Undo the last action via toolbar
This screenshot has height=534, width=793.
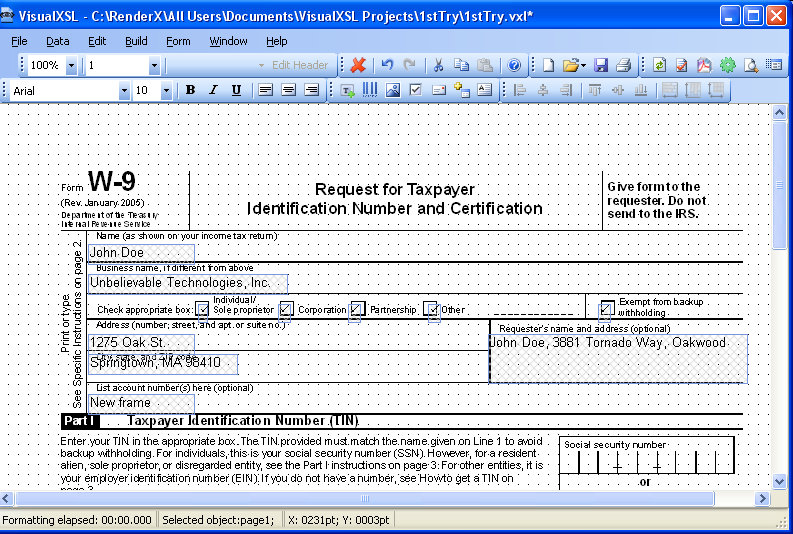tap(387, 65)
